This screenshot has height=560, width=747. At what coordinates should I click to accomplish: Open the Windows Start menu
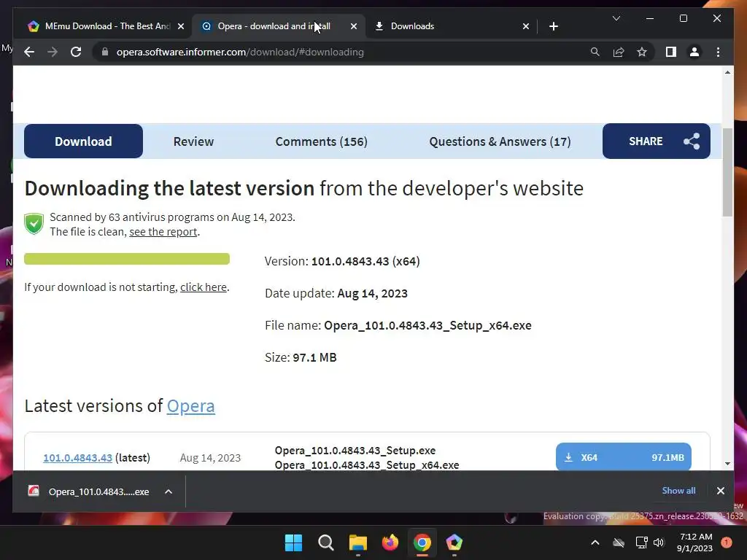point(293,542)
